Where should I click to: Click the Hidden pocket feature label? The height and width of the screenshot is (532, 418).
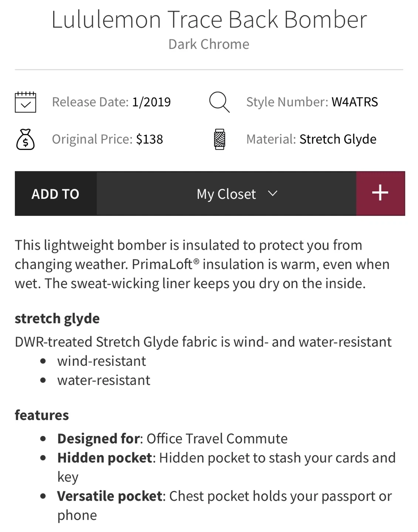tap(105, 458)
